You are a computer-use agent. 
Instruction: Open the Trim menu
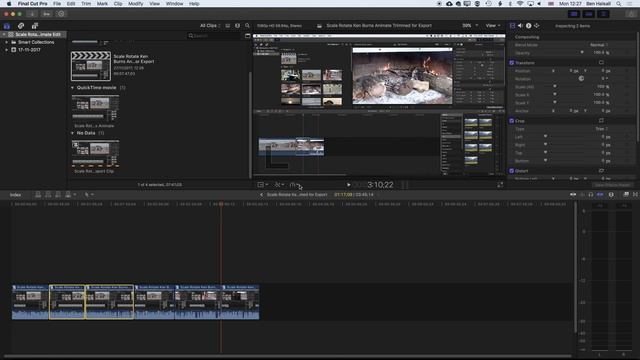coord(86,4)
